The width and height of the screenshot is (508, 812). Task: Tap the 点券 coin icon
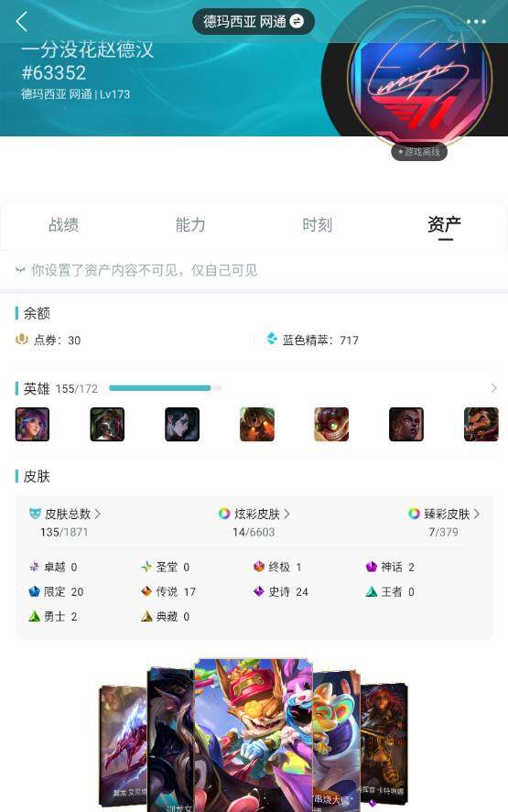(22, 340)
